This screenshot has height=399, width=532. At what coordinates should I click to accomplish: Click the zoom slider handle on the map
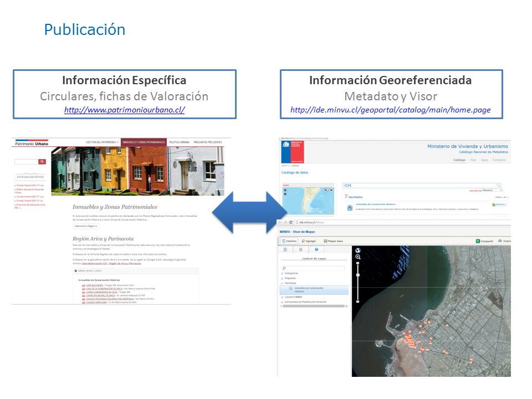pyautogui.click(x=358, y=274)
